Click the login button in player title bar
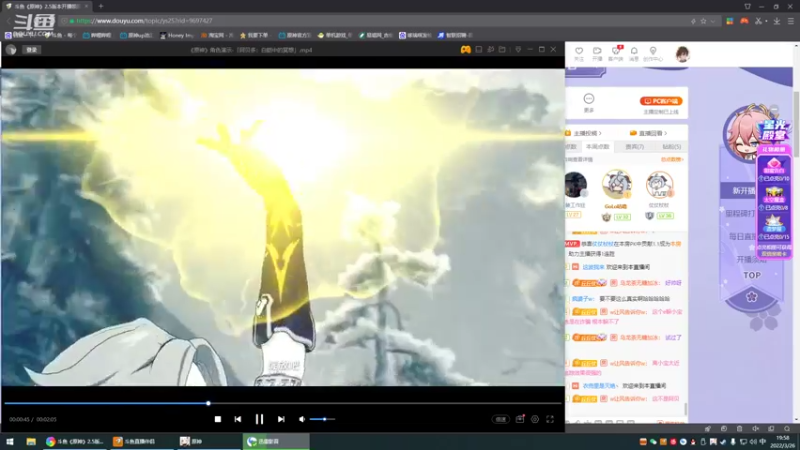This screenshot has width=800, height=450. coord(32,49)
